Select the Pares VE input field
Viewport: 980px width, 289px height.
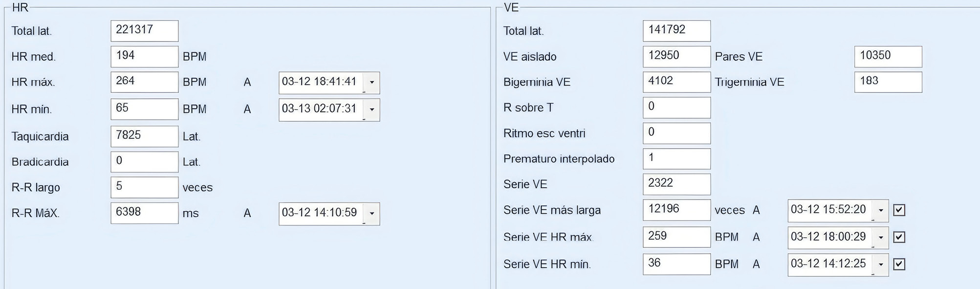pyautogui.click(x=888, y=57)
